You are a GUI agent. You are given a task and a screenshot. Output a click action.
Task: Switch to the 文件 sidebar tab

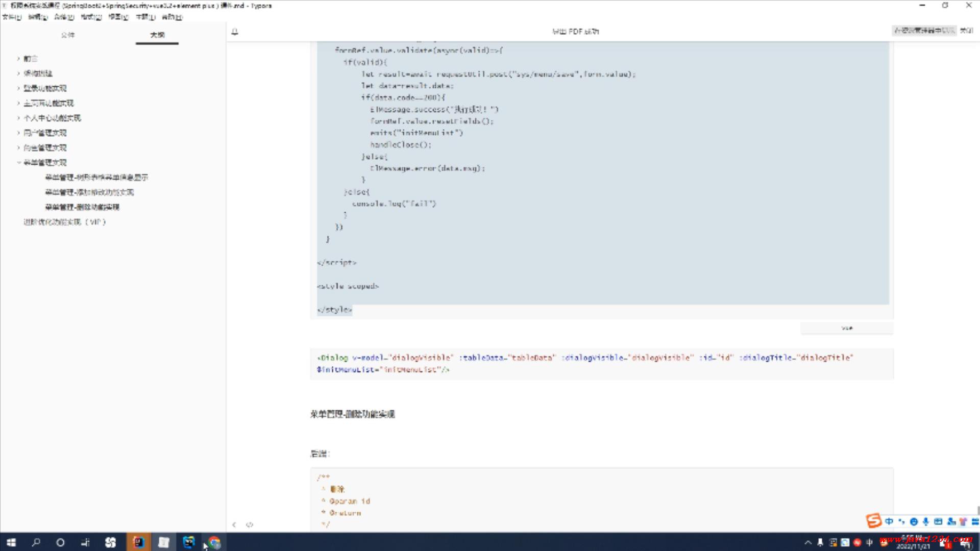tap(68, 35)
